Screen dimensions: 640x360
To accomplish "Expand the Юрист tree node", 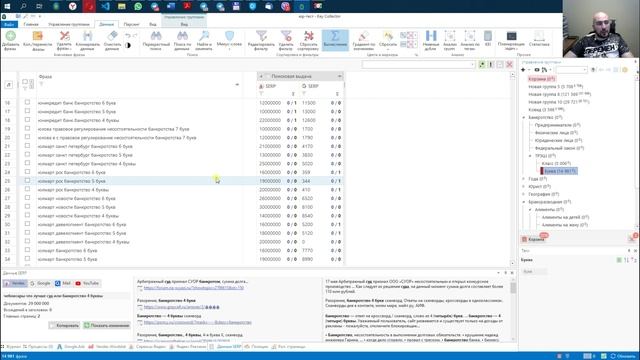I will point(524,187).
